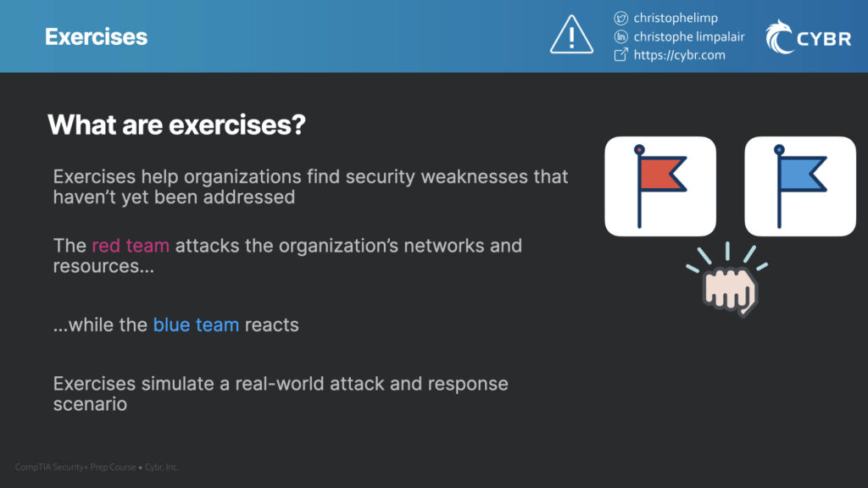
Task: Click the '...while the' bullet line
Action: pos(175,324)
